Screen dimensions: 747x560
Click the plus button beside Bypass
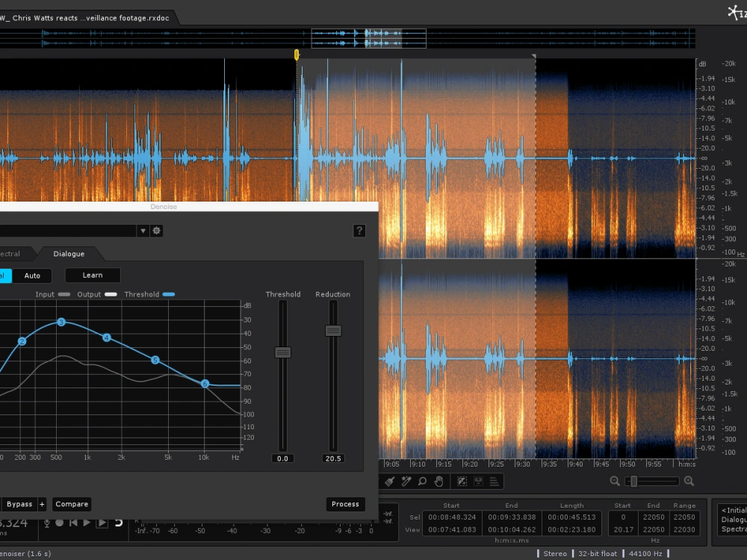pos(42,504)
